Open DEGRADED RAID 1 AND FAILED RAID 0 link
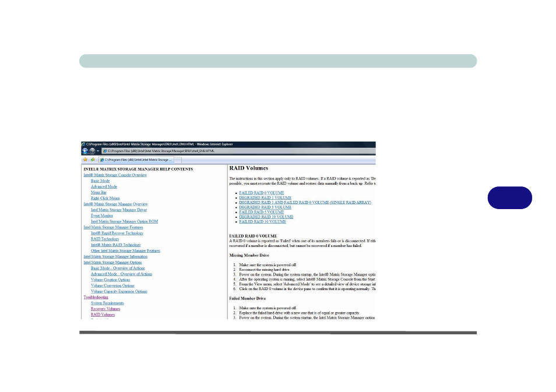This screenshot has height=392, width=556. point(305,203)
